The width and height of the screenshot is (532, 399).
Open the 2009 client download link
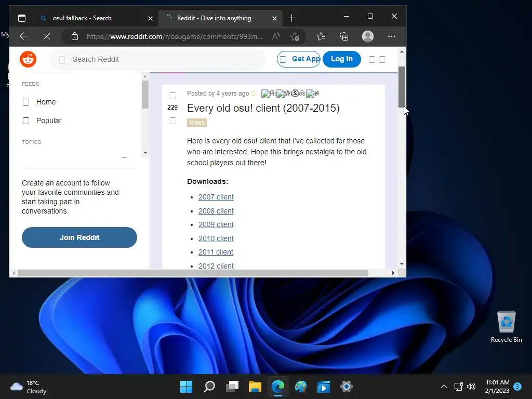tap(216, 224)
